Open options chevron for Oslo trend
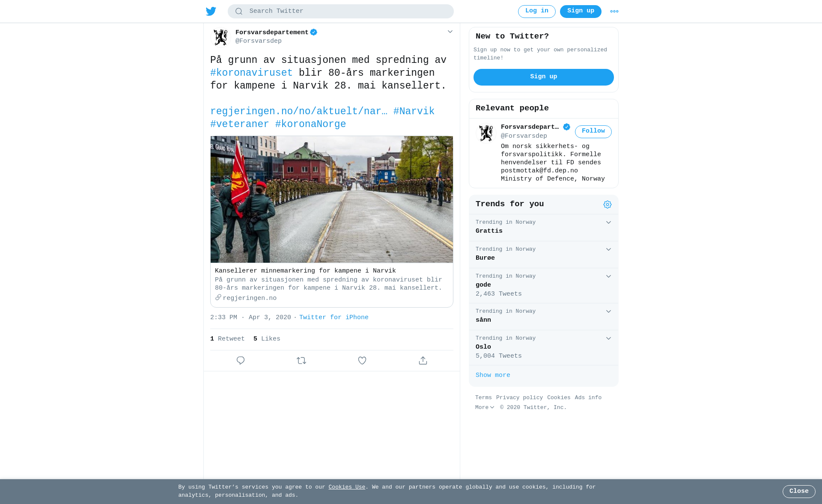 (608, 338)
